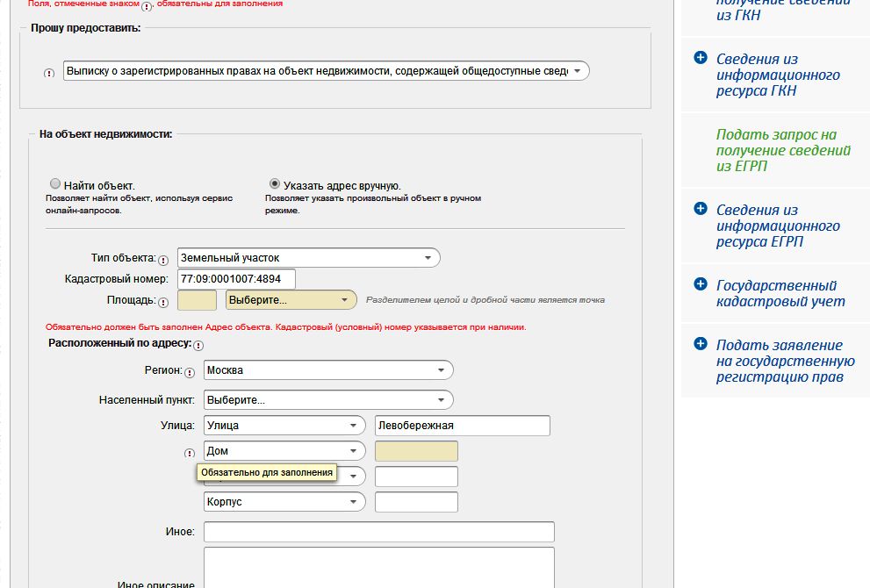Select the Найти объект radio button
The height and width of the screenshot is (588, 870).
click(55, 184)
